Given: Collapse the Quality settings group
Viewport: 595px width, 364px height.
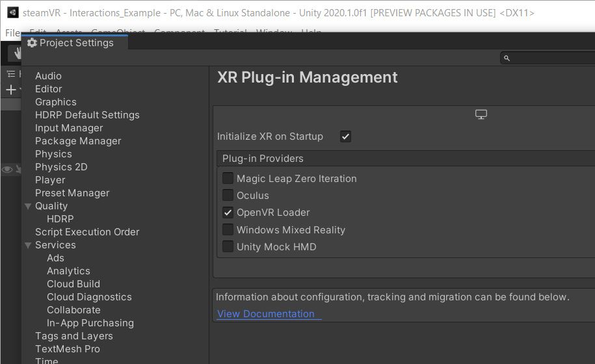Looking at the screenshot, I should coord(28,206).
